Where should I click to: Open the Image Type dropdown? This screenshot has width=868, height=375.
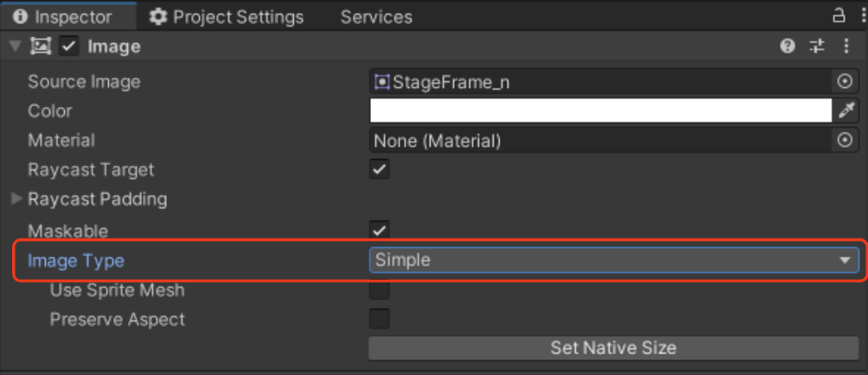click(x=614, y=260)
